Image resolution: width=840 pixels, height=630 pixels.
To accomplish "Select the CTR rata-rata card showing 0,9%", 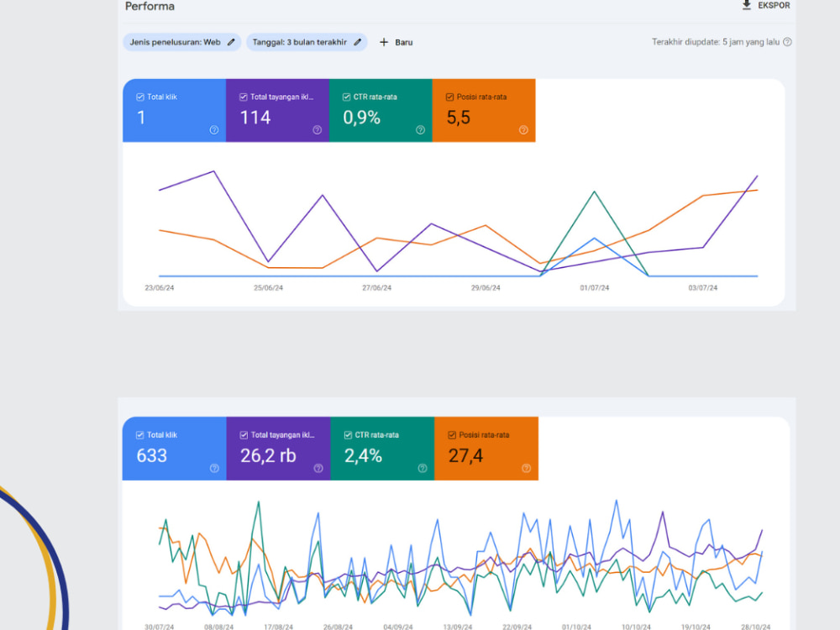I will coord(381,110).
